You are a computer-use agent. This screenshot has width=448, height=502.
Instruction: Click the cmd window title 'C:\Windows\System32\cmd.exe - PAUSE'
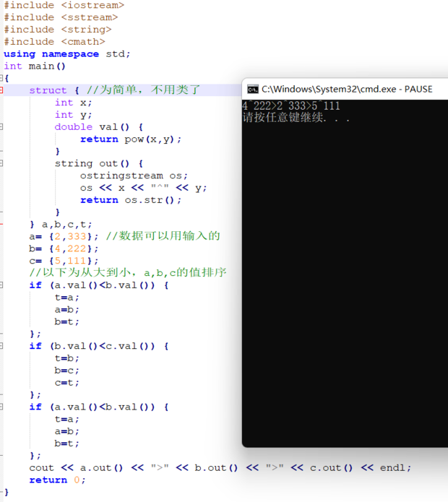point(347,89)
